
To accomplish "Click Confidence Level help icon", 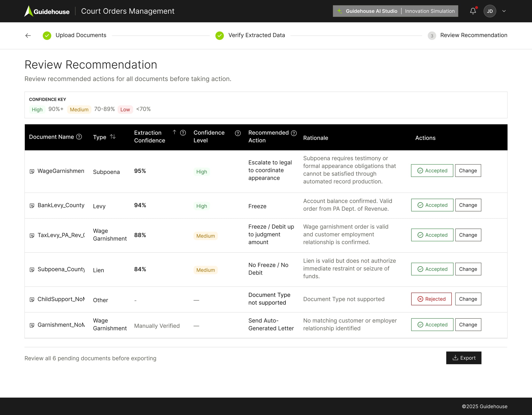I will click(x=238, y=133).
